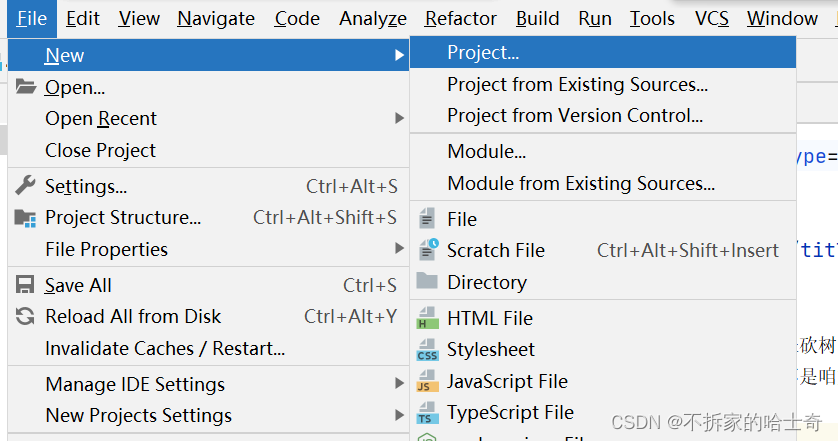Click the Project Structure icon
Screen dimensions: 838x441
point(26,217)
